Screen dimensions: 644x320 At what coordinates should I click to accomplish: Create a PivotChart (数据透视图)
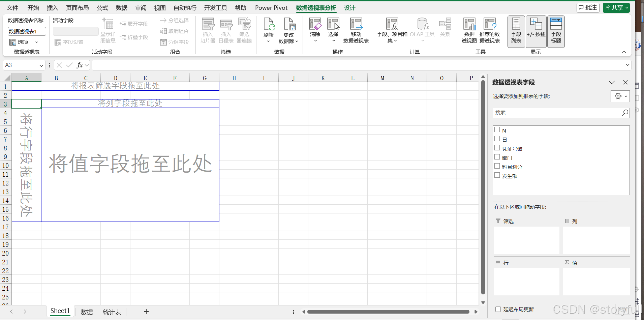[x=469, y=30]
